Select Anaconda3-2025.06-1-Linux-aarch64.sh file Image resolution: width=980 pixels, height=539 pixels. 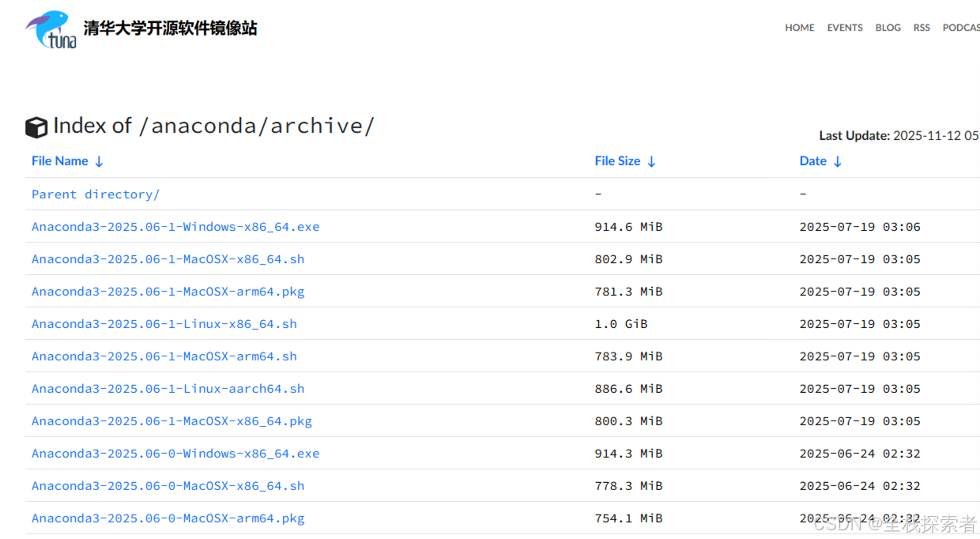168,388
